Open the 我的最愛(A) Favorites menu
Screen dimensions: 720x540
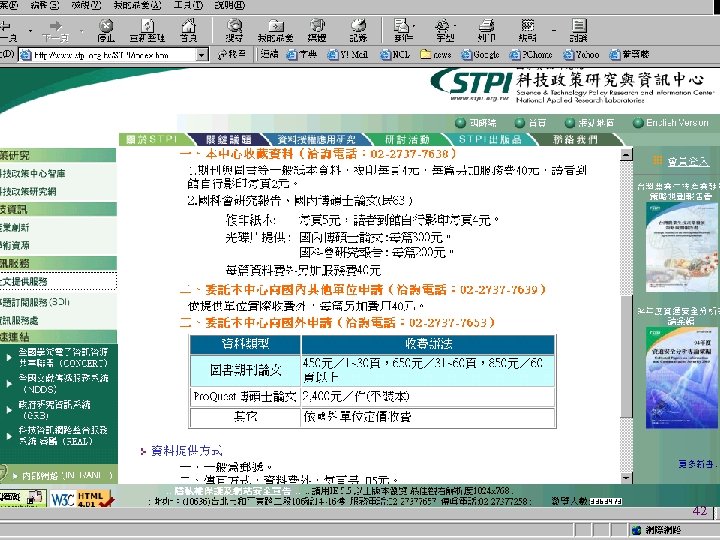coord(137,6)
